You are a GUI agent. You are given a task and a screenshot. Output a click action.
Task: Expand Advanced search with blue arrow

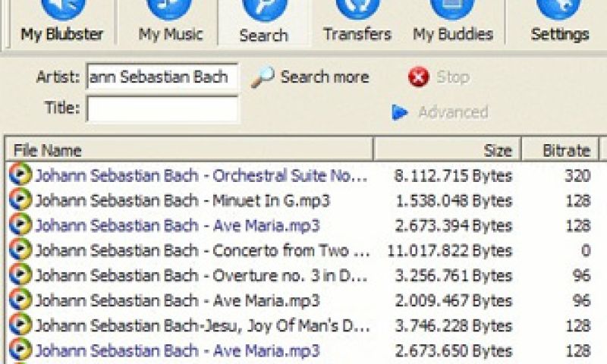[400, 112]
